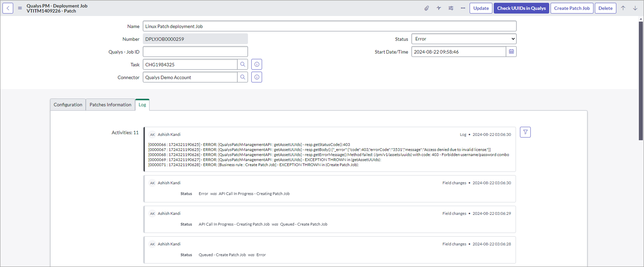Preview the Task record via its info icon
Screen dimensions: 644x267
(x=257, y=64)
